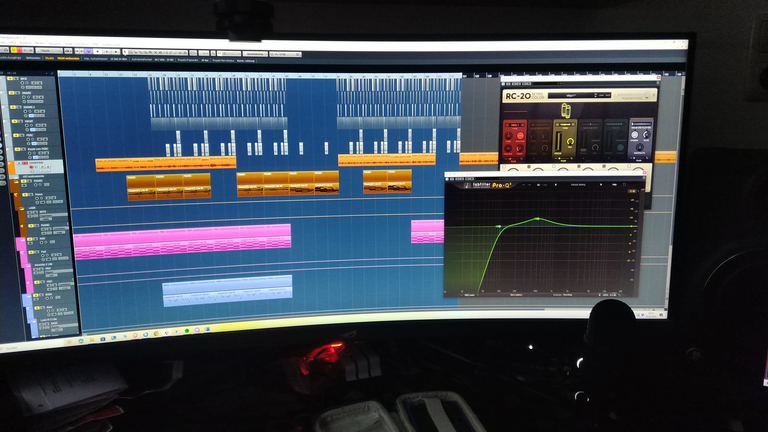Open the Touch automation mode dropdown
This screenshot has width=768, height=432.
click(x=49, y=50)
